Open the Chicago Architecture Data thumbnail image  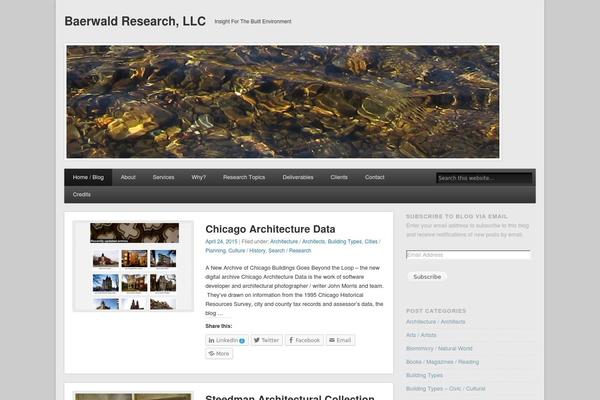[133, 266]
